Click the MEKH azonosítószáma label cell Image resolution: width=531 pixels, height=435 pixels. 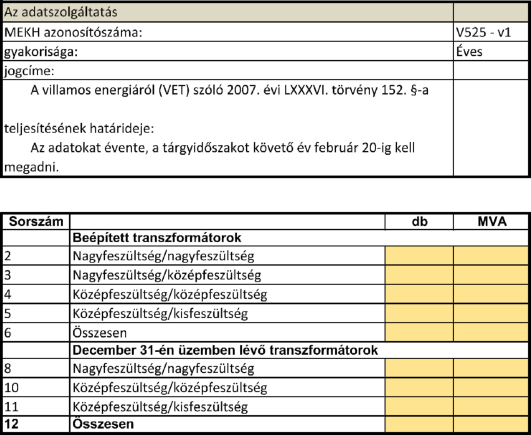click(x=228, y=32)
